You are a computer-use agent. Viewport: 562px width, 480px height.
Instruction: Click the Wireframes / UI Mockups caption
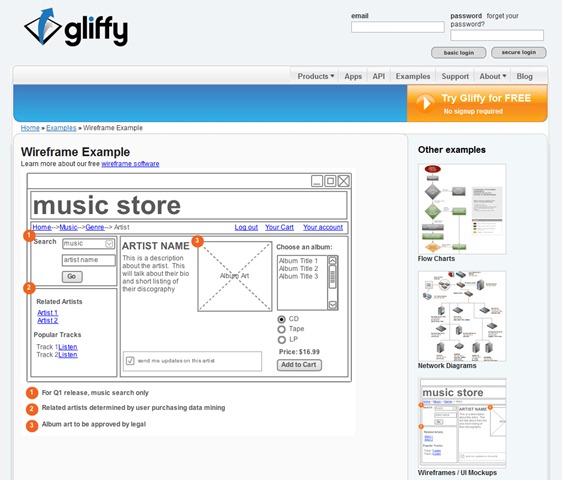(x=457, y=473)
